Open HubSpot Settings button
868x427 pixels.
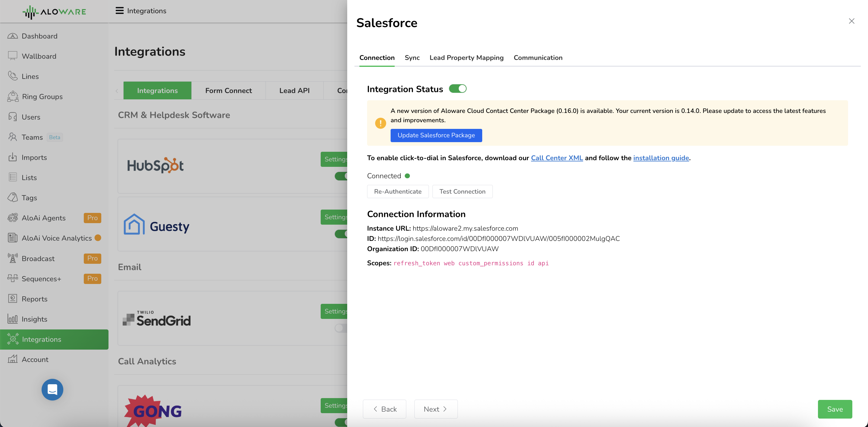(334, 159)
